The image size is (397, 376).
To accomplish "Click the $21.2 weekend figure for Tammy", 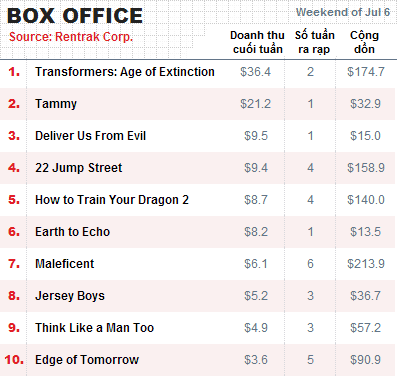I will (255, 104).
